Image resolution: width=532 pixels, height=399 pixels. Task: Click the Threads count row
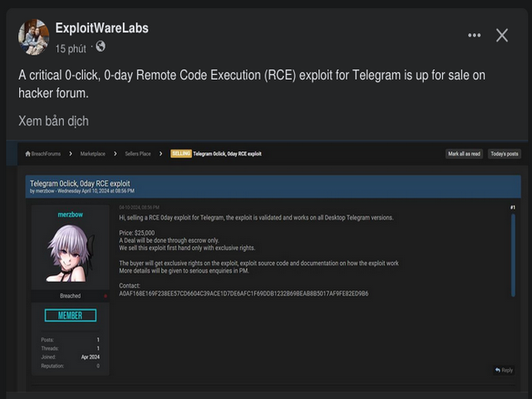pos(70,348)
